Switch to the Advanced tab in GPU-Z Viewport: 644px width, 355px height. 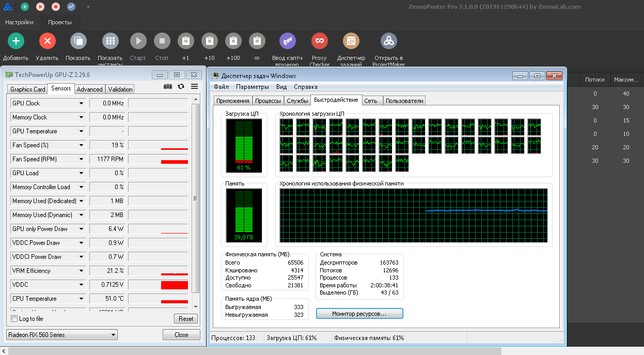pos(90,89)
